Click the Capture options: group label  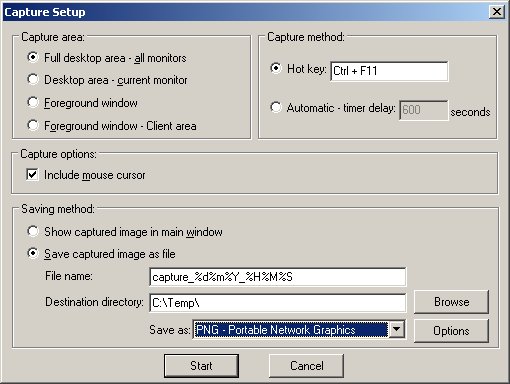click(x=58, y=154)
